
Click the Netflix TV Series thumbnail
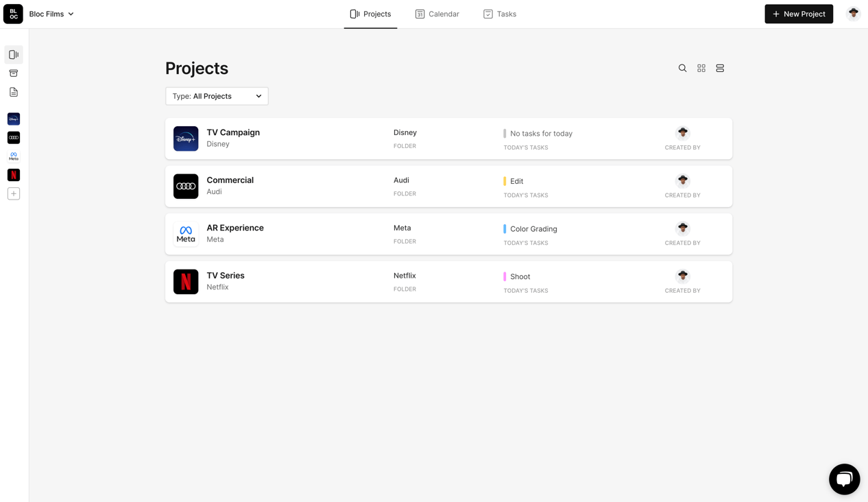[x=186, y=282]
